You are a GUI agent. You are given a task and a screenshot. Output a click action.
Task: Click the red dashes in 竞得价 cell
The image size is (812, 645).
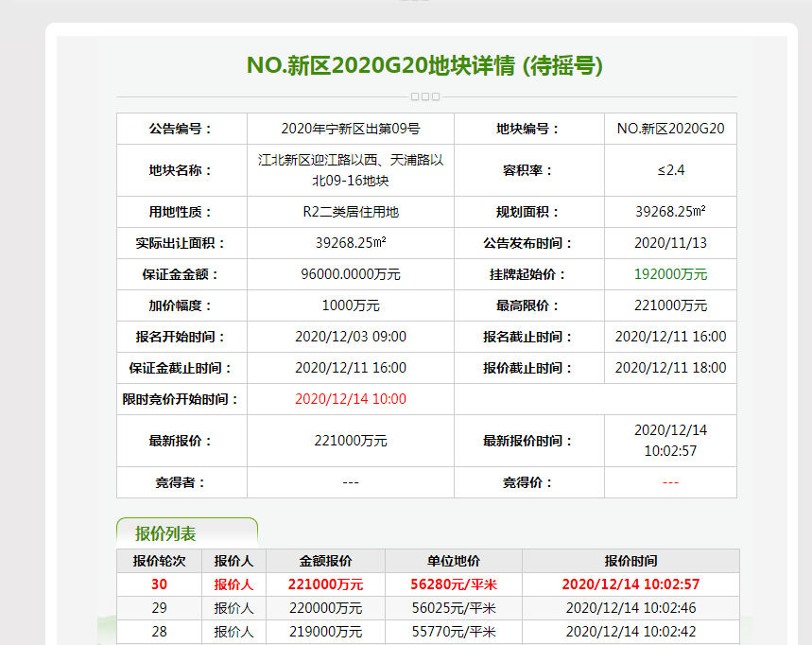(x=670, y=482)
